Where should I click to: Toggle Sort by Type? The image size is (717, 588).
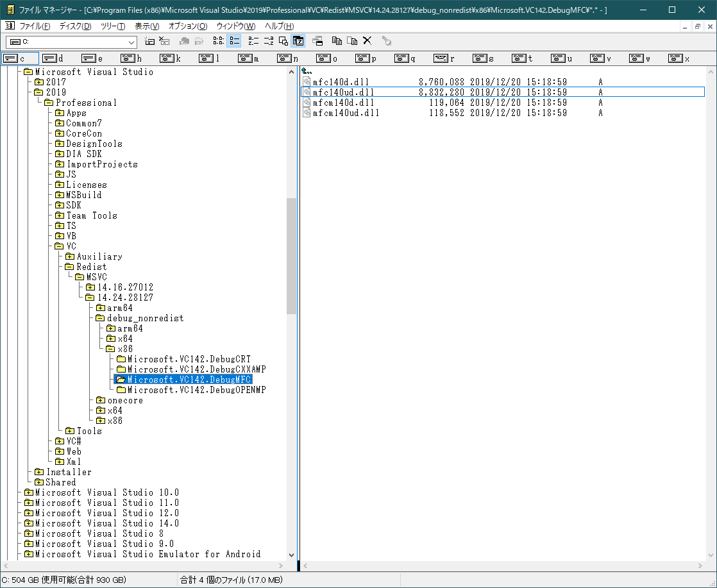pyautogui.click(x=269, y=41)
